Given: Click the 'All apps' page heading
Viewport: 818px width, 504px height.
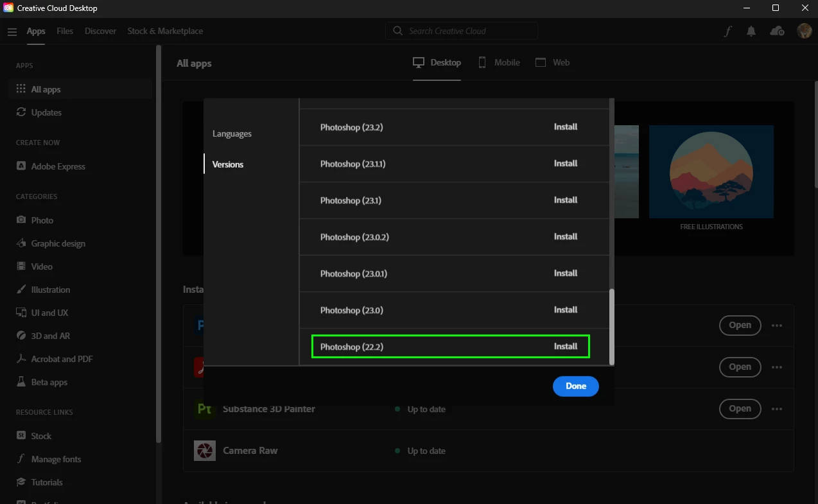Looking at the screenshot, I should click(x=194, y=63).
